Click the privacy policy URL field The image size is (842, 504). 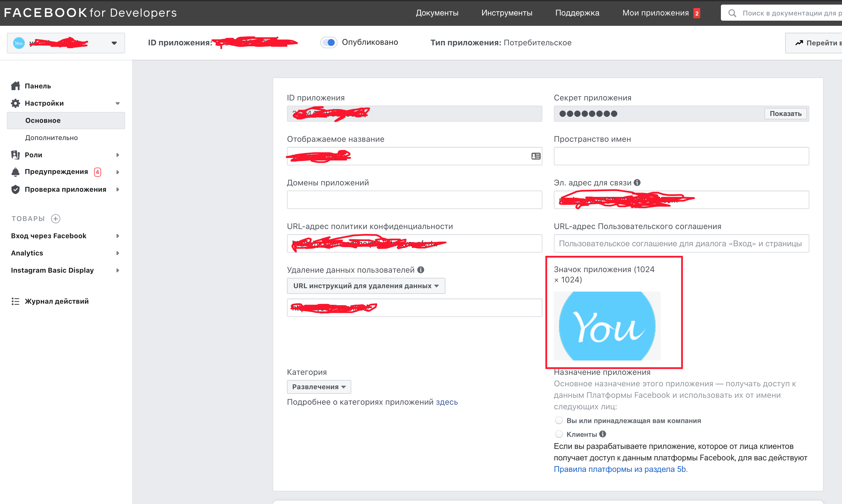(x=414, y=243)
